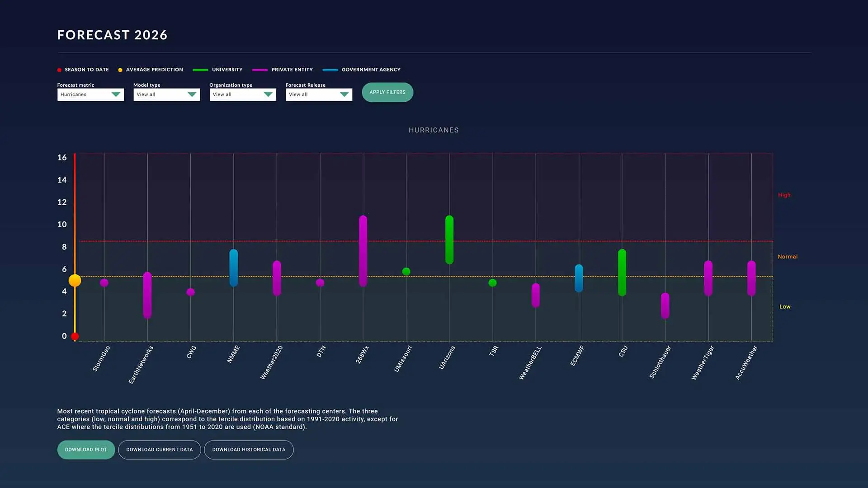
Task: Toggle the Season to Date legend item
Action: (83, 70)
